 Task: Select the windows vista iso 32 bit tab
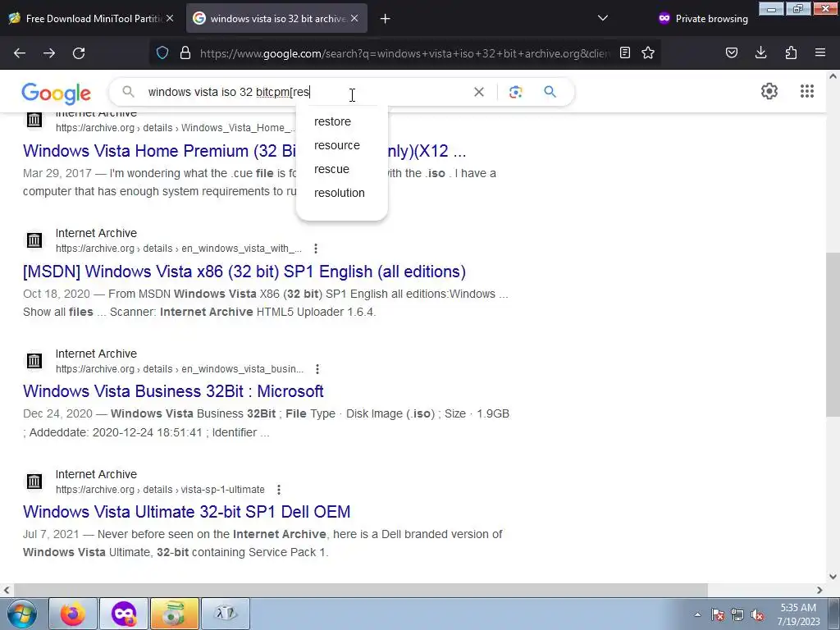point(277,19)
